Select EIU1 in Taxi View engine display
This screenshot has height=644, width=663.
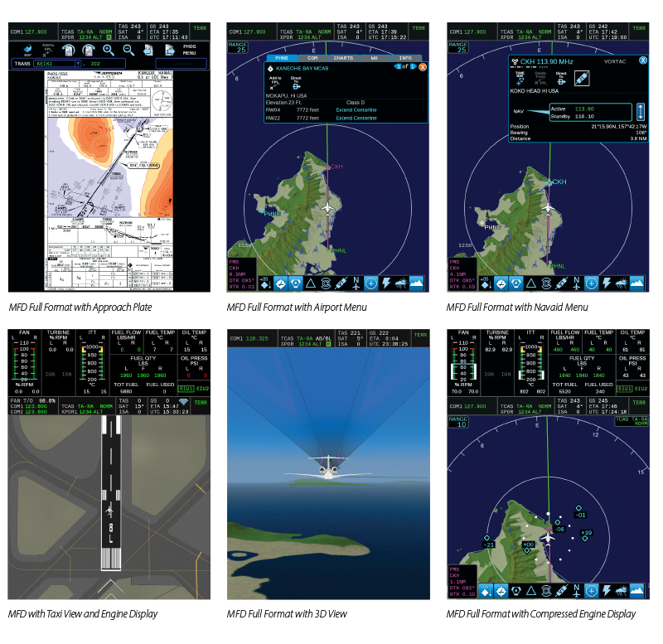(186, 389)
